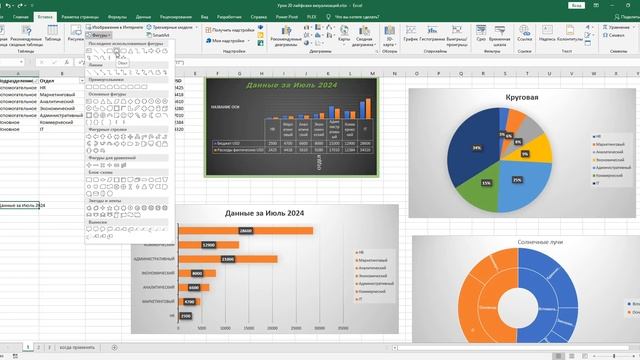
Task: Open sheet tab когда применять
Action: pos(77,347)
